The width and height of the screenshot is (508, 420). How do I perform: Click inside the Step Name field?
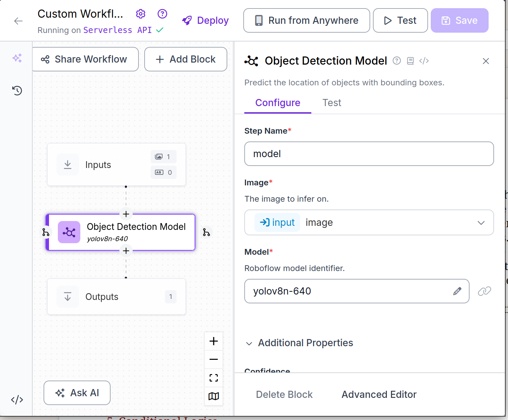coord(369,154)
